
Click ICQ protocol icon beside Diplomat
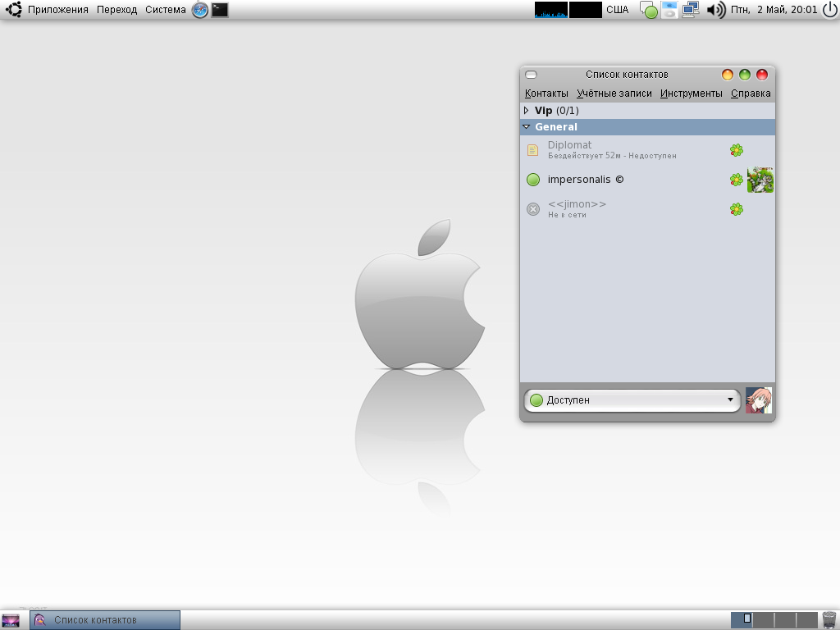point(737,150)
